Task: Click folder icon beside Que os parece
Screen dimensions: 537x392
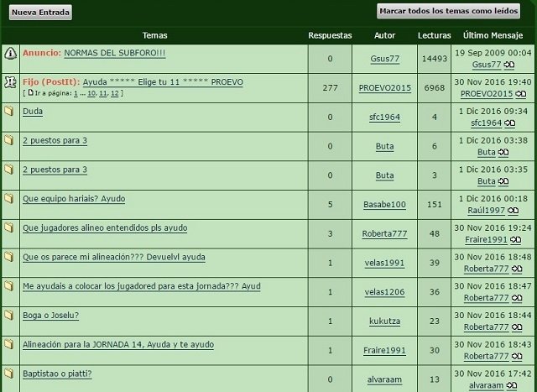Action: tap(9, 257)
